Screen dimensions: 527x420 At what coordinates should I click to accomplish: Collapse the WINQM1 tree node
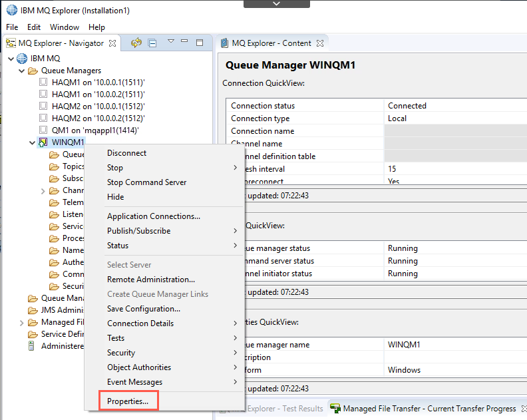pos(32,142)
